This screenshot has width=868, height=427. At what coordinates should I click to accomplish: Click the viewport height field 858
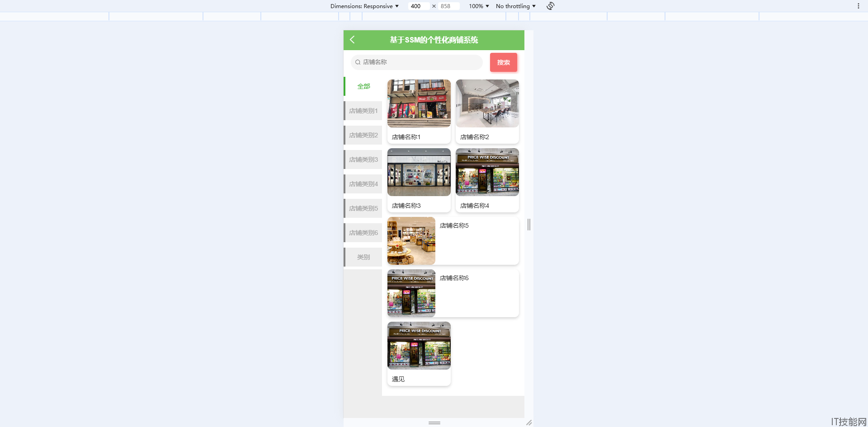point(449,6)
